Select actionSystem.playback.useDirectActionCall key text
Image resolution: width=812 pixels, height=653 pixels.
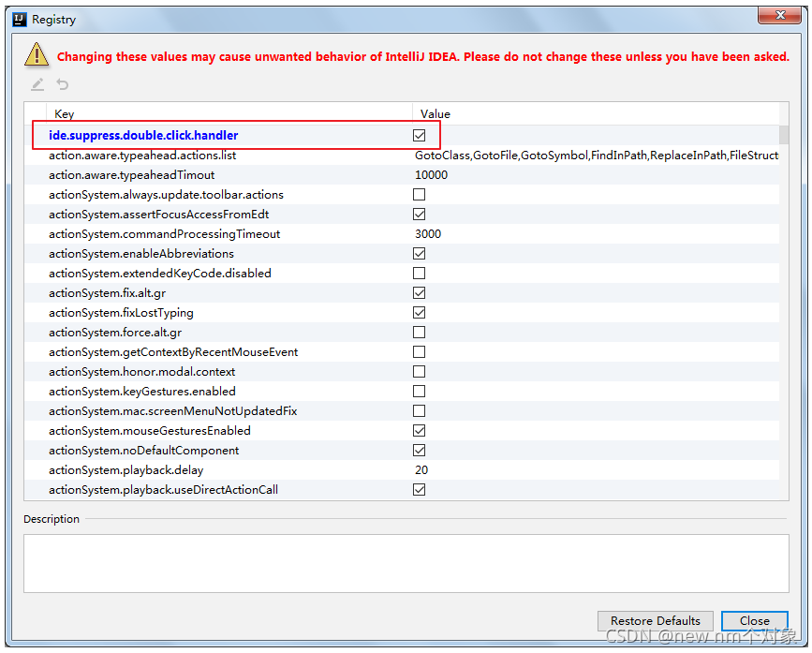(x=163, y=490)
